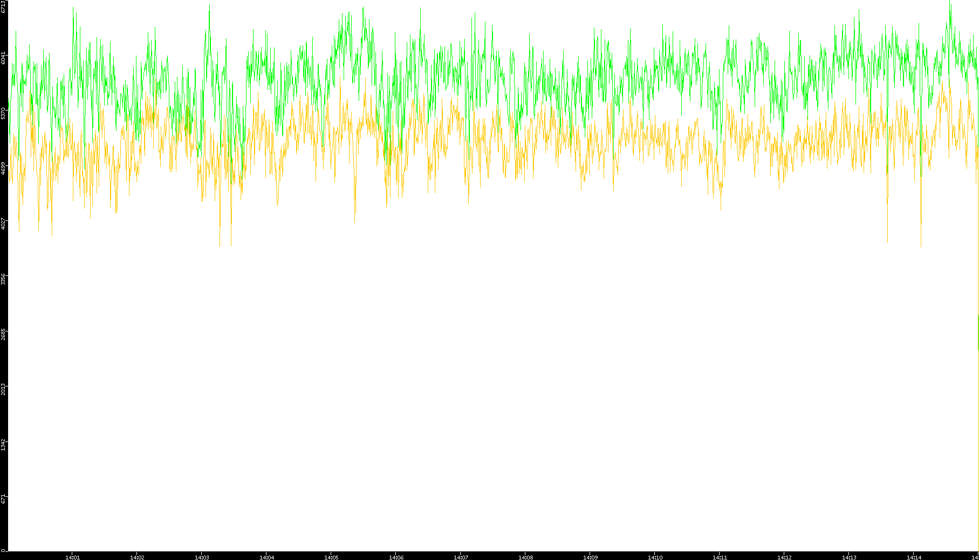Pick the 4699 y-axis value

tap(4, 168)
